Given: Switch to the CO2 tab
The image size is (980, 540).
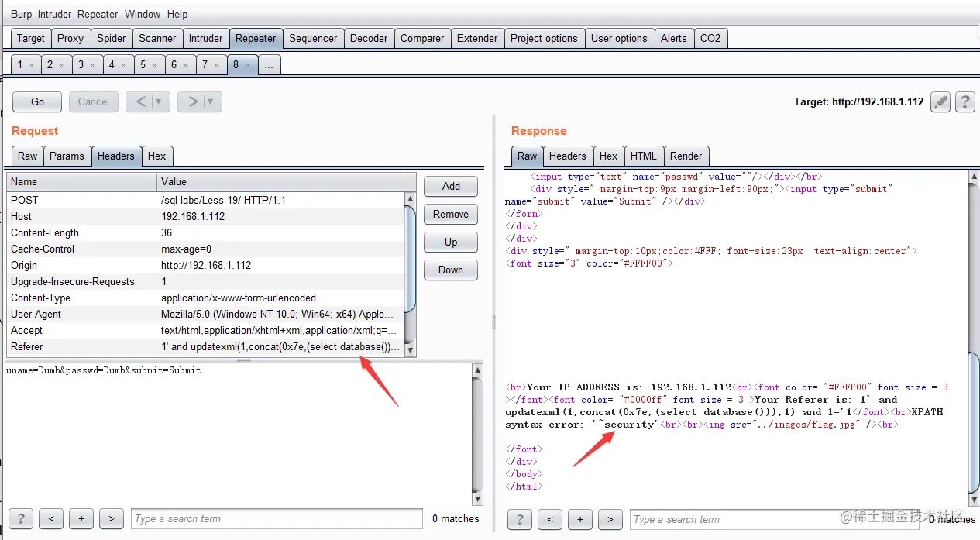Looking at the screenshot, I should pos(710,38).
